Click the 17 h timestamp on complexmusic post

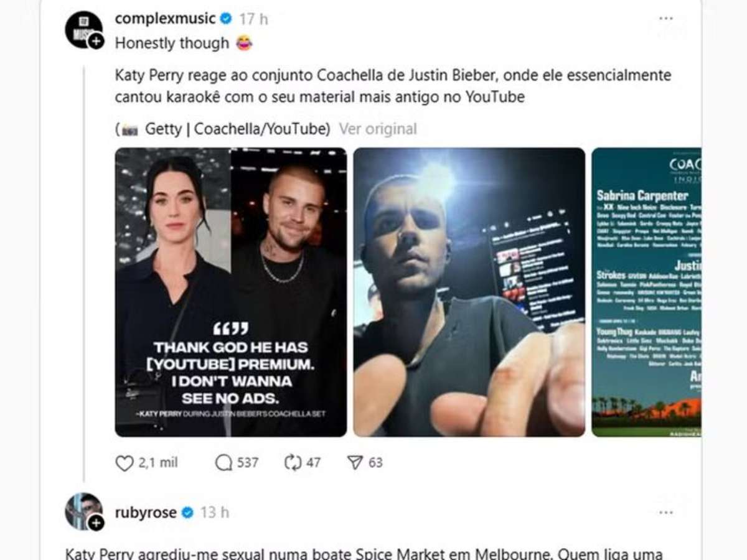[x=254, y=19]
